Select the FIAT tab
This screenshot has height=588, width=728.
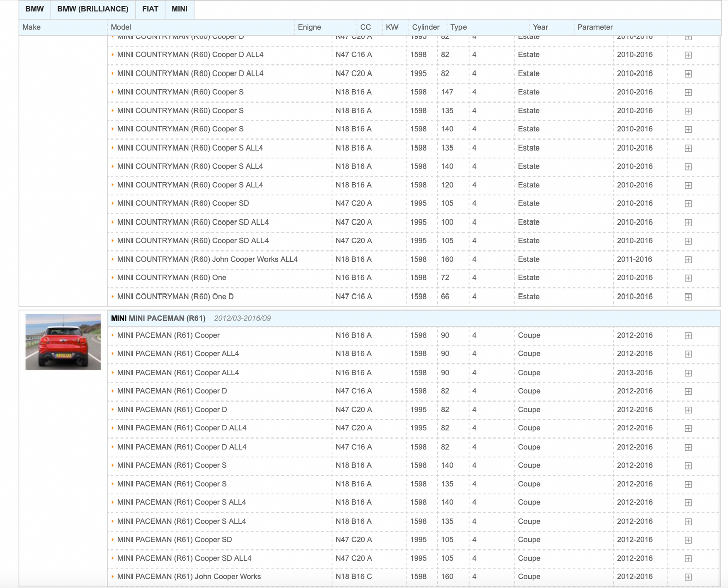tap(150, 9)
